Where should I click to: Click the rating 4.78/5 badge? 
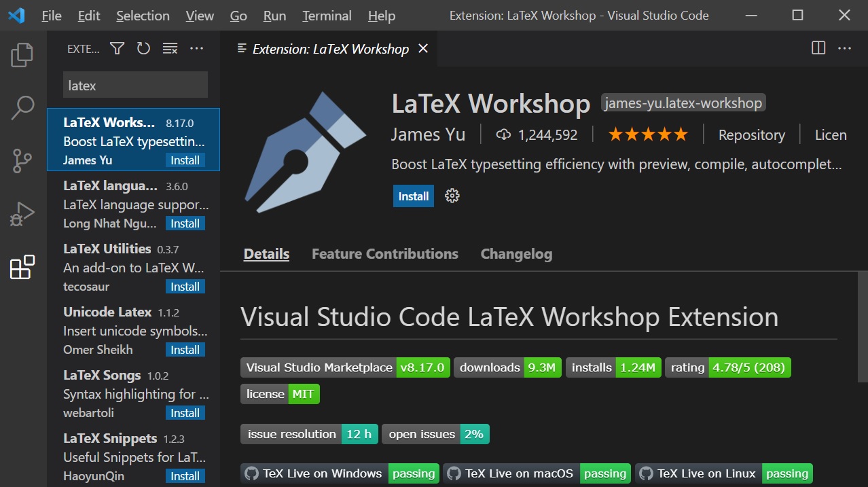(x=728, y=367)
